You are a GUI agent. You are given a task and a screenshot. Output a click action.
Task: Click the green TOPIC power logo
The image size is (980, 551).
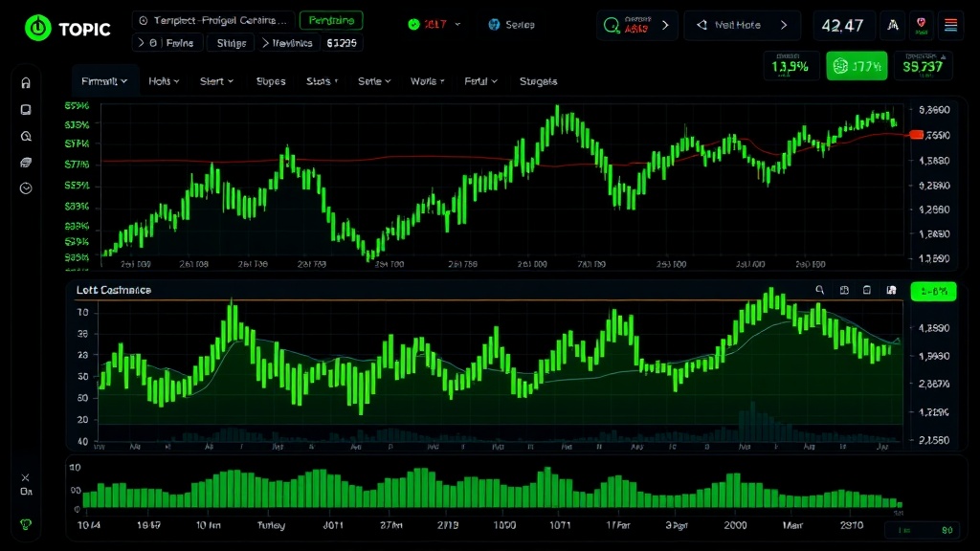(x=38, y=28)
